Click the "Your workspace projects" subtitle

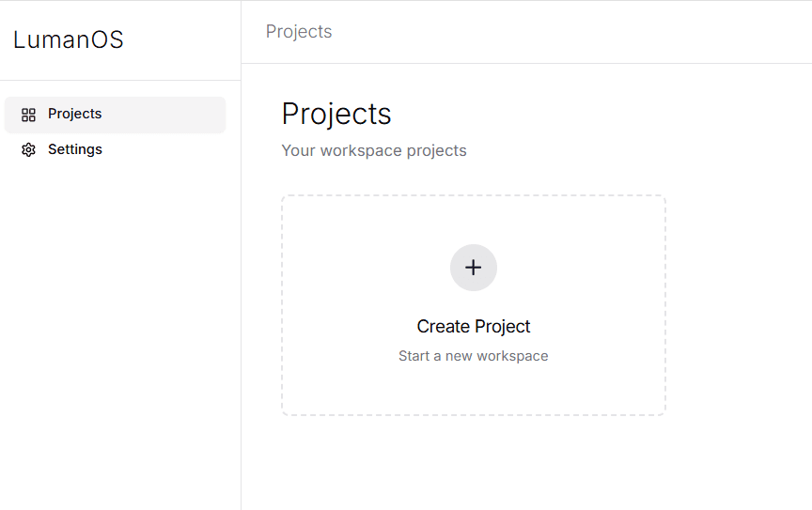[x=374, y=151]
